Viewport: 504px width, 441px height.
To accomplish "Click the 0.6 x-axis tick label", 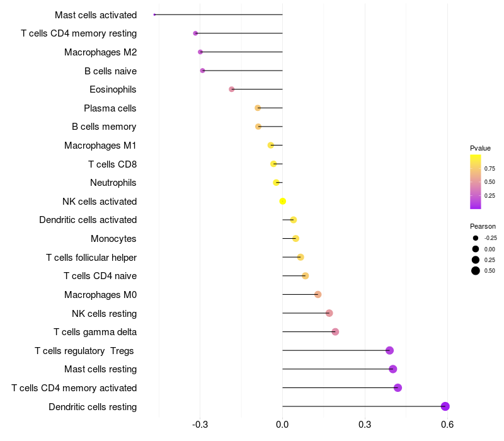I will [x=447, y=425].
